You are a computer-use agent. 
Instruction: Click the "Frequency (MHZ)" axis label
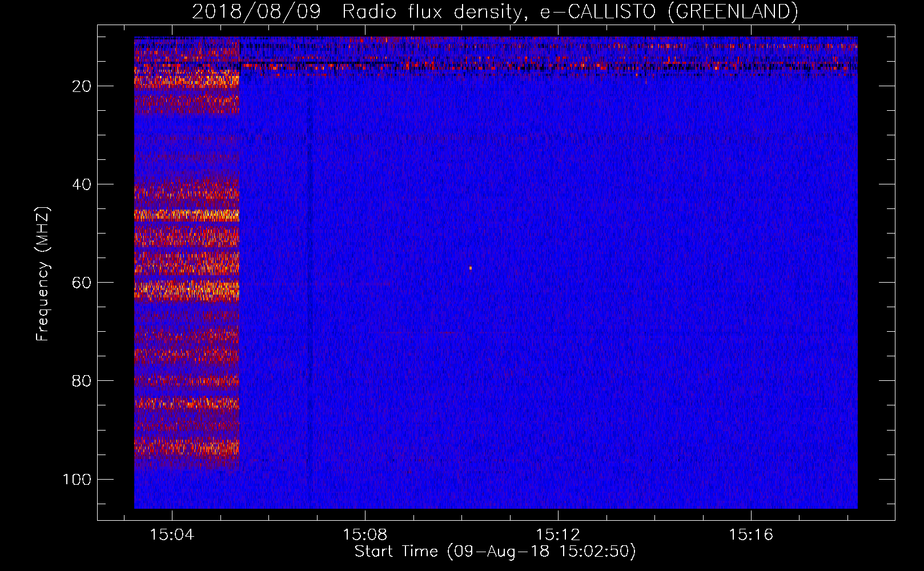[43, 274]
